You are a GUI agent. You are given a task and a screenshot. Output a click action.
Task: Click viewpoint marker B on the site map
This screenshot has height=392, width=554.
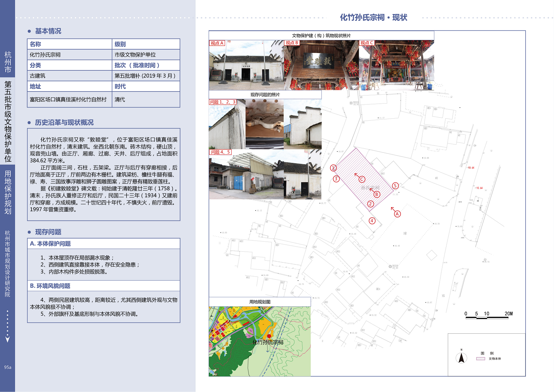(377, 194)
